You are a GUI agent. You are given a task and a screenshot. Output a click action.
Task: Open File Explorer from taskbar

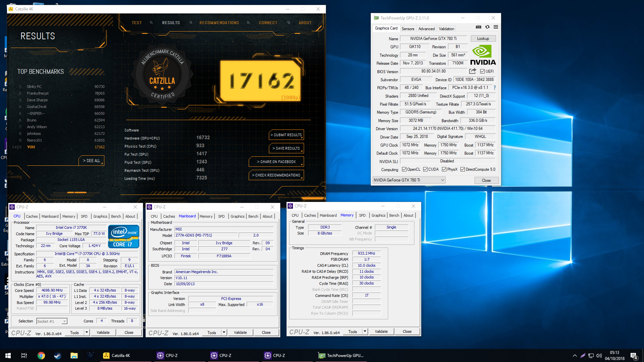74,355
